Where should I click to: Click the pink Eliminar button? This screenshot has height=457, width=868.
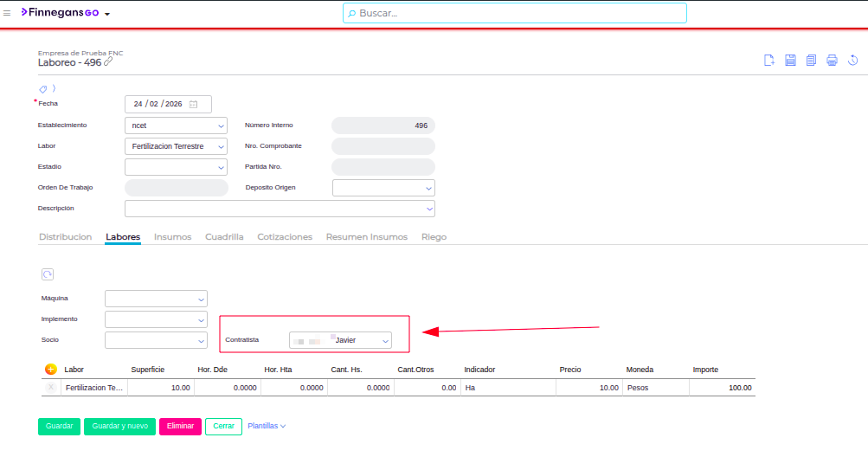(180, 426)
